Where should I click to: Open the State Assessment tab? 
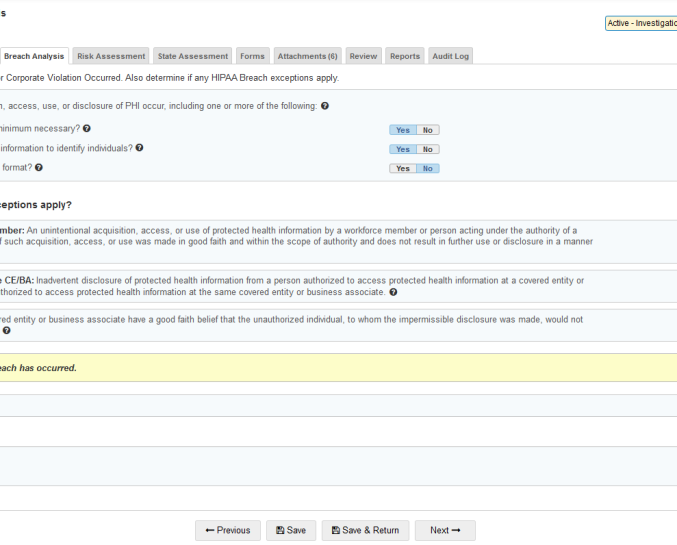[x=193, y=56]
